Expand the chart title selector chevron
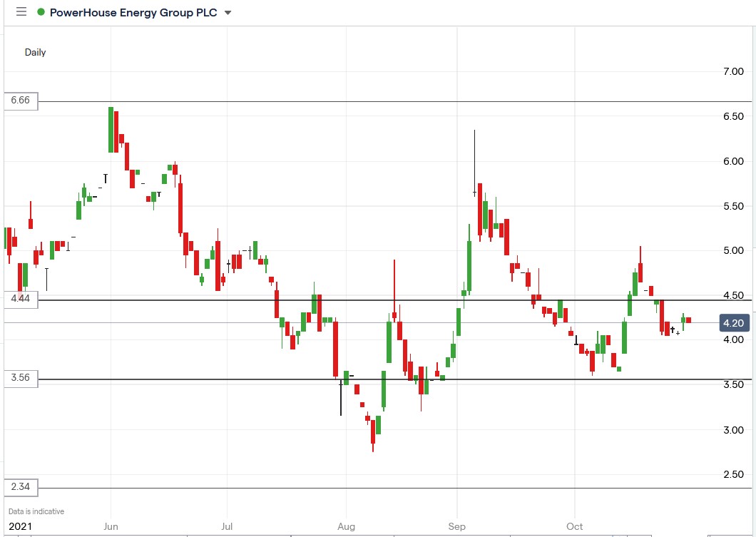Screen dimensions: 756x537 (227, 13)
